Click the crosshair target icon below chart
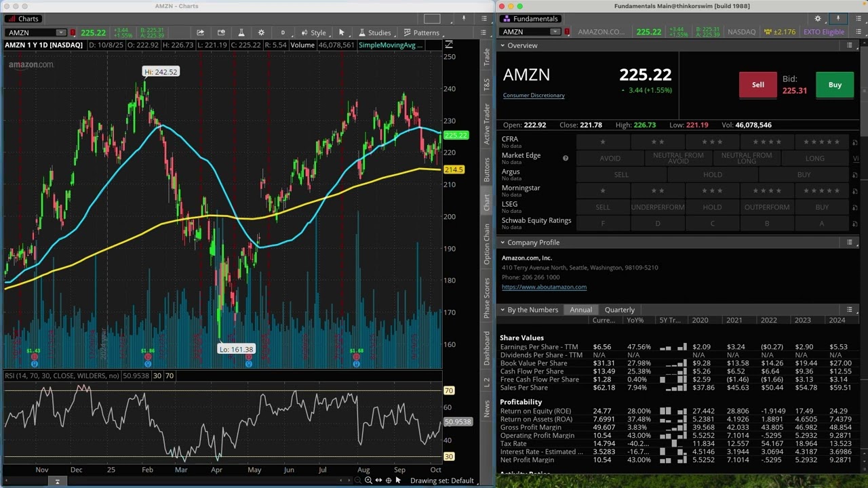 [389, 481]
